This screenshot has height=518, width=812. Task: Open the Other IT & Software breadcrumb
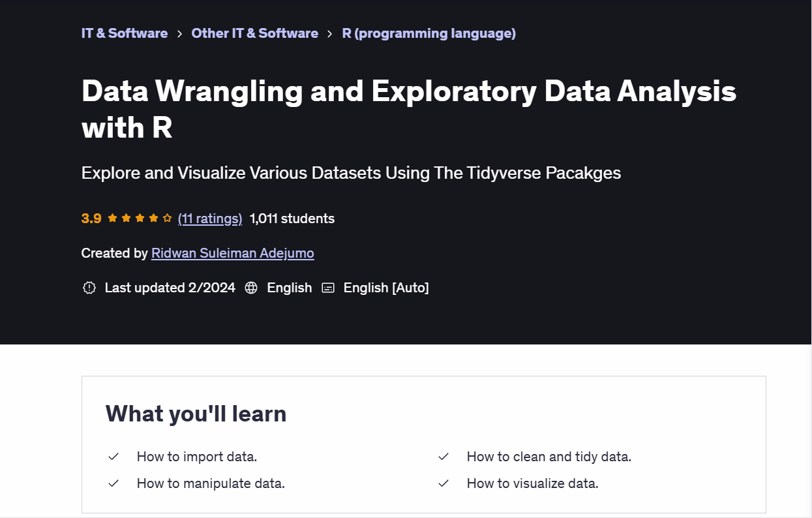tap(254, 33)
